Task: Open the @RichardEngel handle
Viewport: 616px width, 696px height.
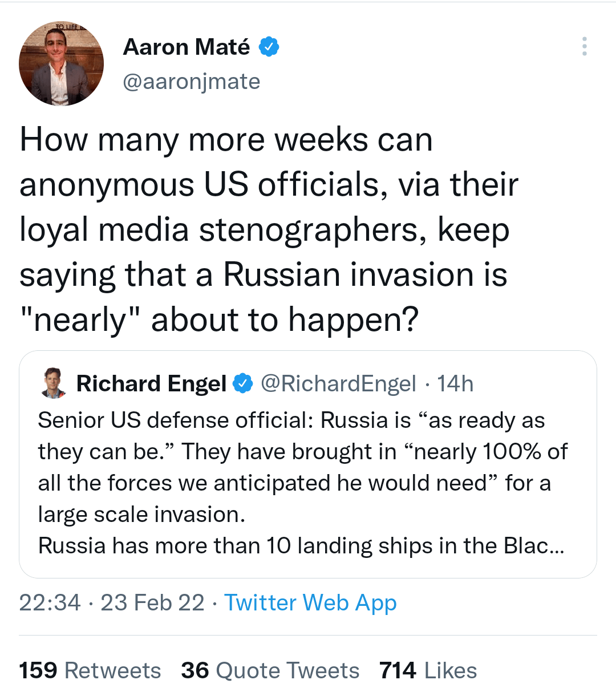Action: pos(338,383)
